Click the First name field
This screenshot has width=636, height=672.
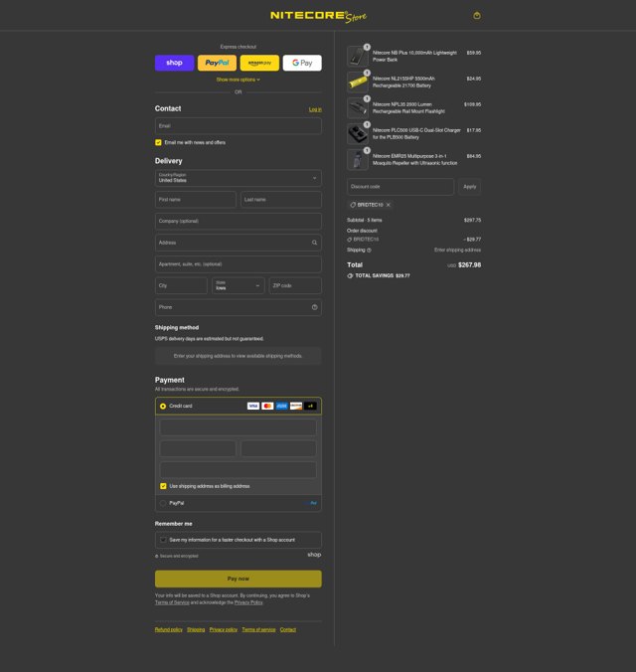(196, 200)
